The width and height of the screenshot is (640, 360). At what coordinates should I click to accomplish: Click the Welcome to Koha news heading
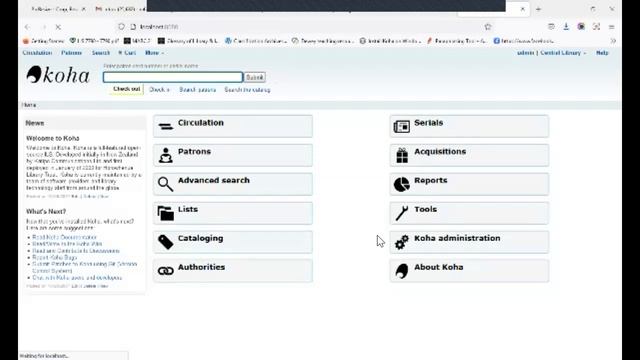pos(53,138)
